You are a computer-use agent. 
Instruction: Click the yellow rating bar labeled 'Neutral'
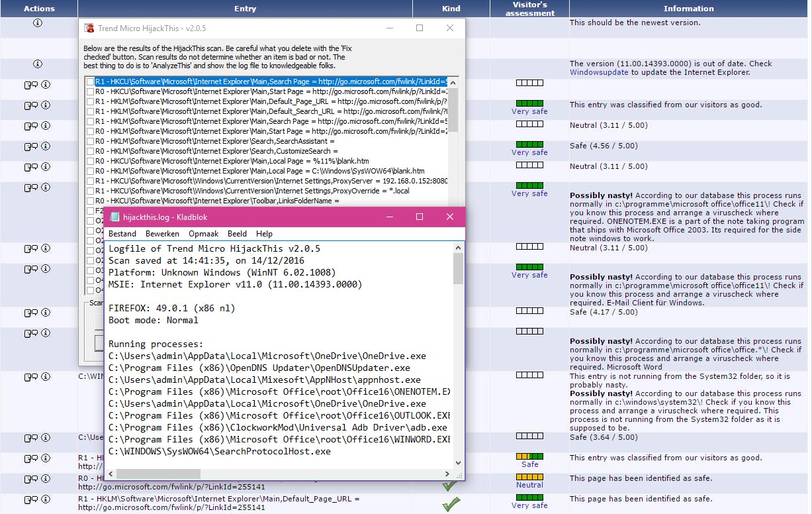(x=529, y=477)
